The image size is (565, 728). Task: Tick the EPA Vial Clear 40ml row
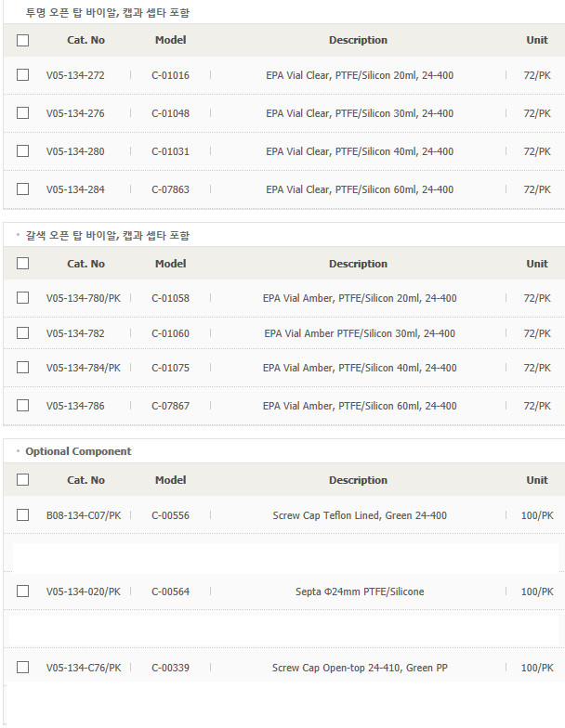tap(22, 150)
